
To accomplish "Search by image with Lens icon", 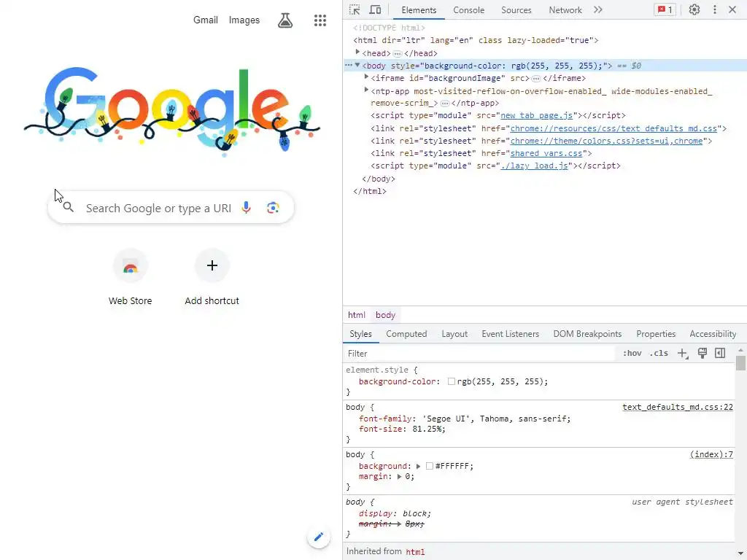I will click(x=273, y=208).
